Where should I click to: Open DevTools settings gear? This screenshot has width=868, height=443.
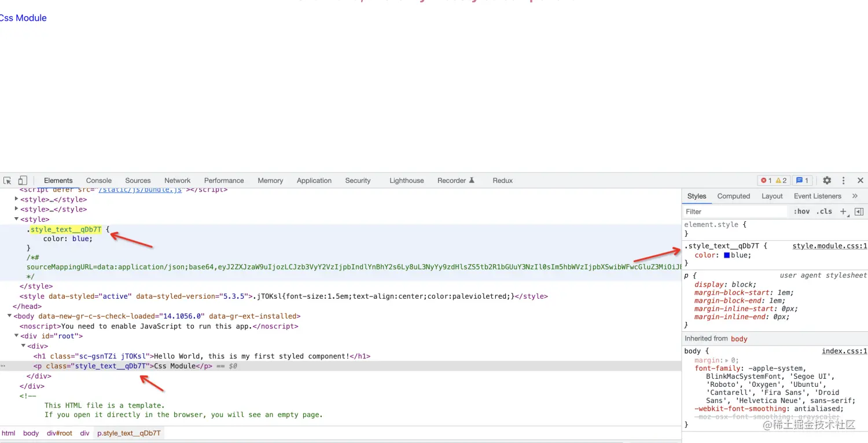coord(827,181)
